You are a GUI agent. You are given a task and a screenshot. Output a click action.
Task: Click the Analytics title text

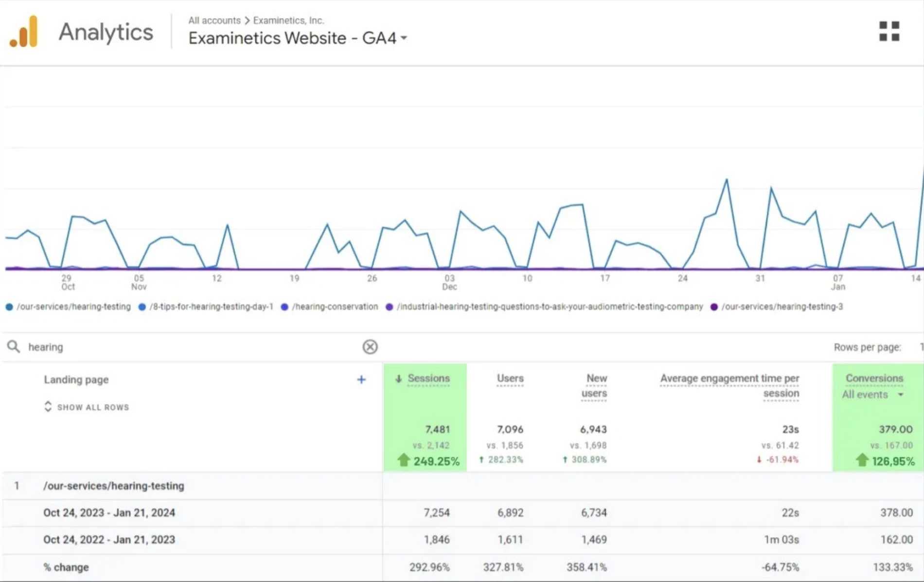(106, 32)
